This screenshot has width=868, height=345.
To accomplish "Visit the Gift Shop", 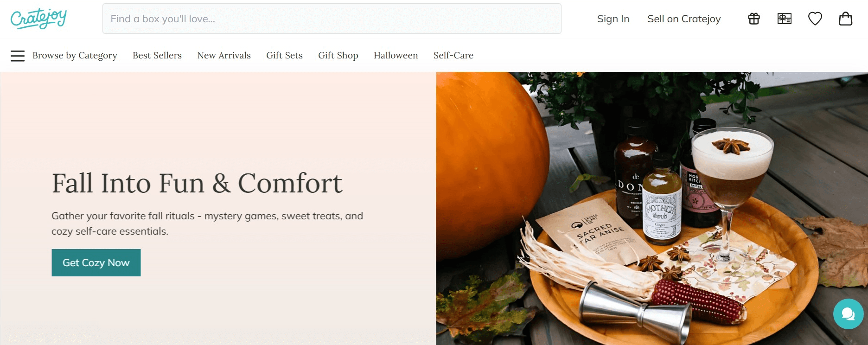I will [x=338, y=56].
